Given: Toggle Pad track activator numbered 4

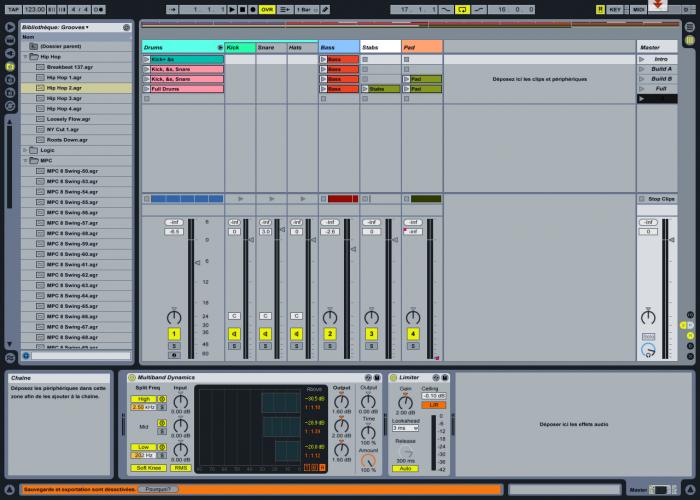Looking at the screenshot, I should tap(413, 333).
